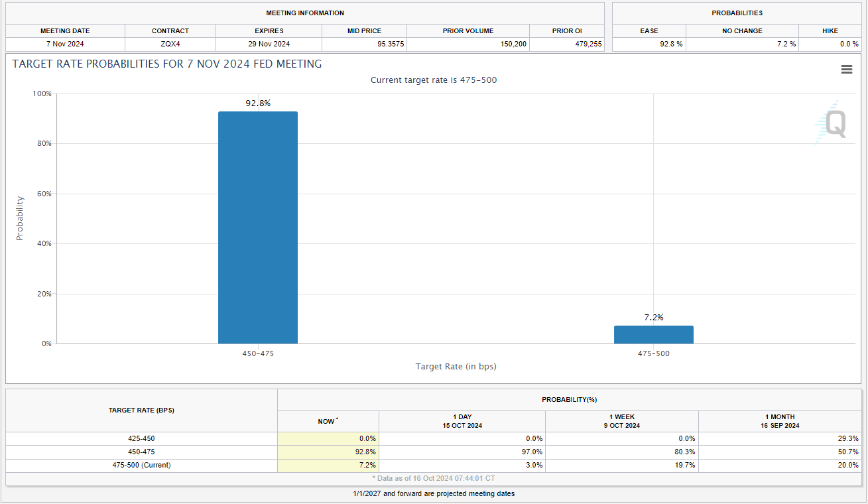Select the 29 Nov 2024 expiry value
This screenshot has width=868, height=504.
tap(269, 44)
